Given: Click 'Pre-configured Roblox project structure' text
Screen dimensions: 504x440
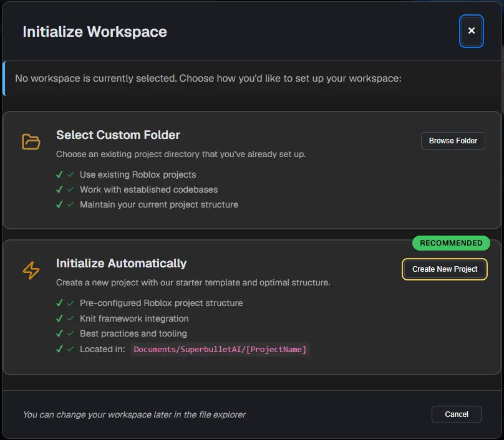Looking at the screenshot, I should pos(162,303).
